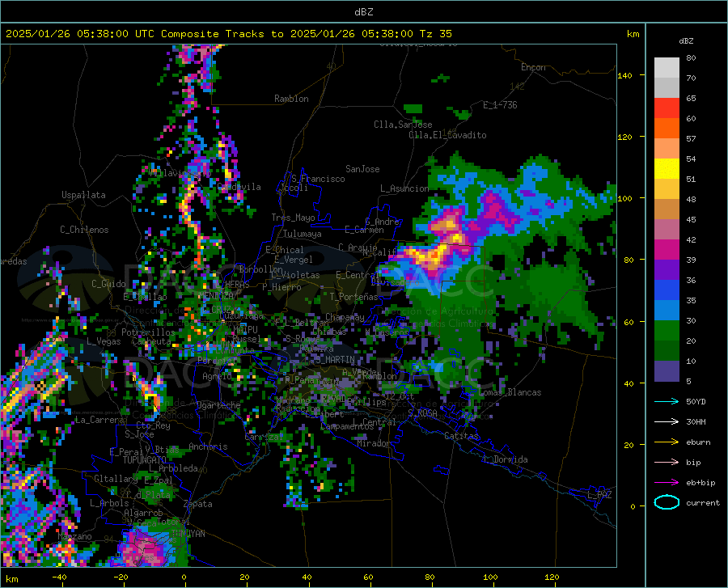Pick the bright green 20–30 dBZ swatch

(x=667, y=332)
